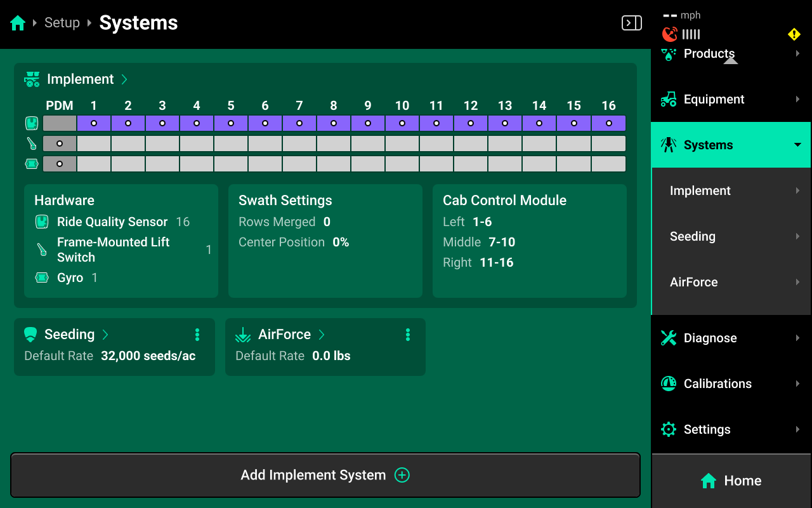Open the Calibrations menu item
The height and width of the screenshot is (508, 812).
731,384
